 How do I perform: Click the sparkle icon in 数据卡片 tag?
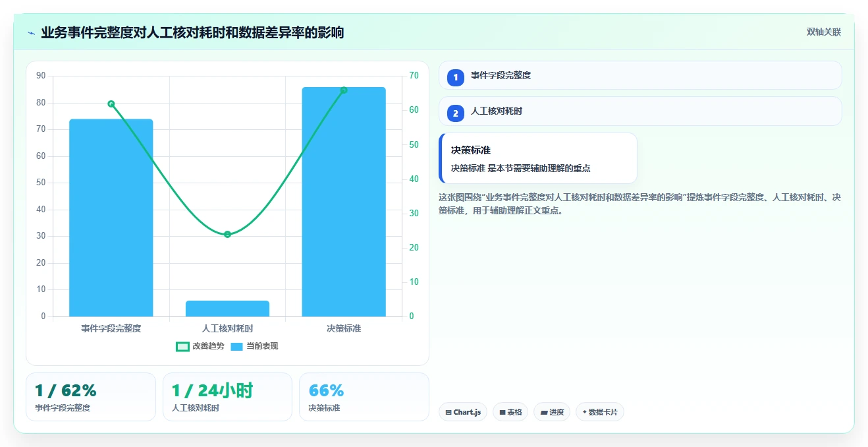(585, 412)
